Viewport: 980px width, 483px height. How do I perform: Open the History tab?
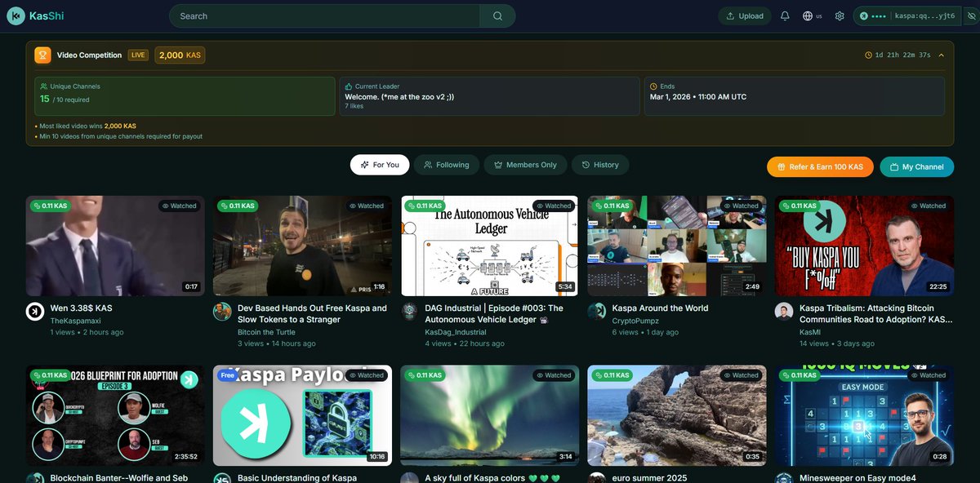600,165
